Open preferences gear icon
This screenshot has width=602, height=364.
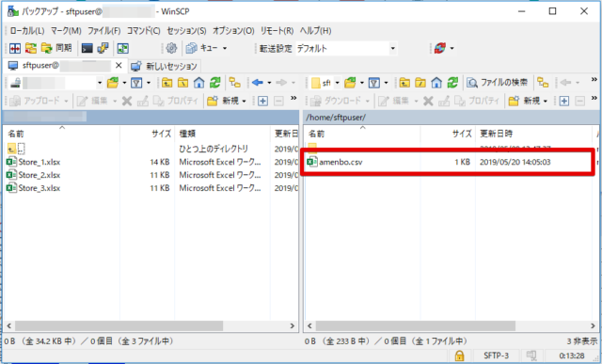click(171, 48)
